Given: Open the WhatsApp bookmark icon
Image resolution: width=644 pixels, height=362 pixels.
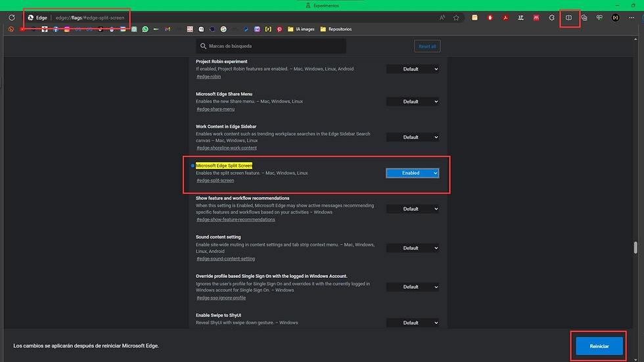Looking at the screenshot, I should point(145,29).
